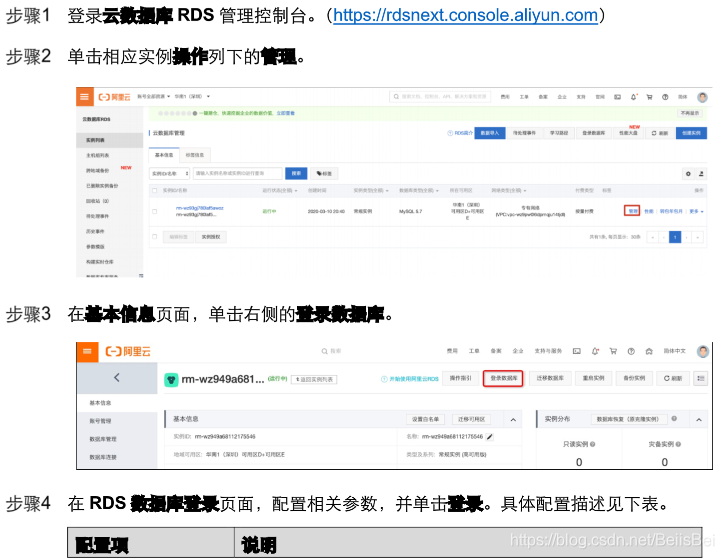The image size is (724, 559).
Task: Click the green database icon beside rm-wz949a681
Action: (171, 380)
